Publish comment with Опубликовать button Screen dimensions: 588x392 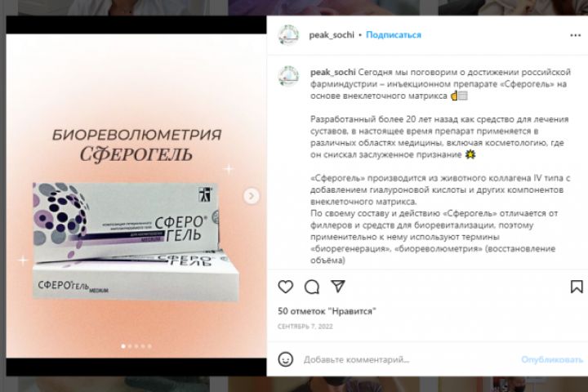tap(552, 359)
